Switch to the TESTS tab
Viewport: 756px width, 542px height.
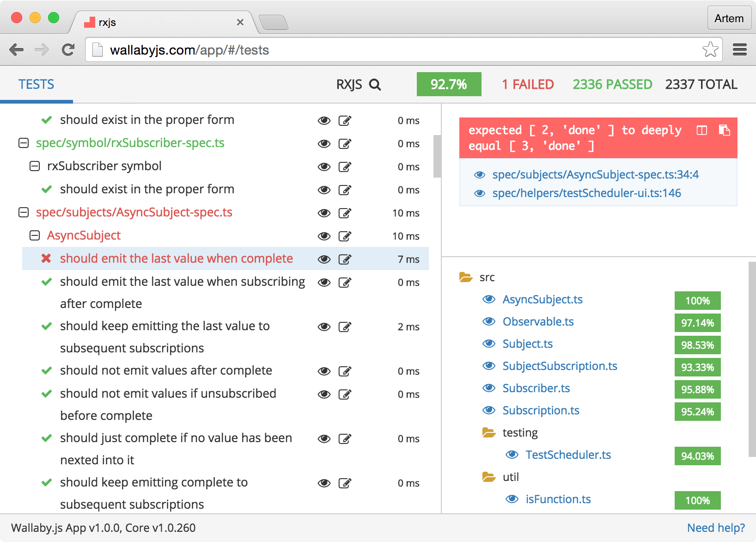(37, 85)
